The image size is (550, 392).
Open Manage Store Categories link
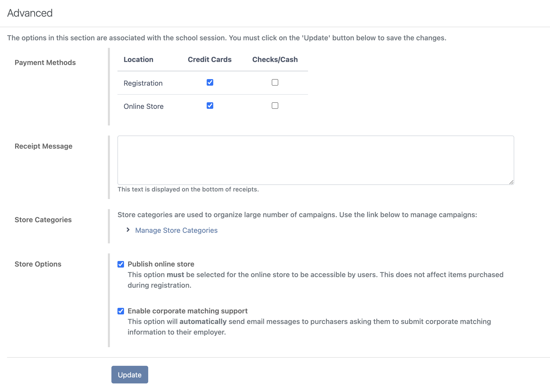[176, 230]
